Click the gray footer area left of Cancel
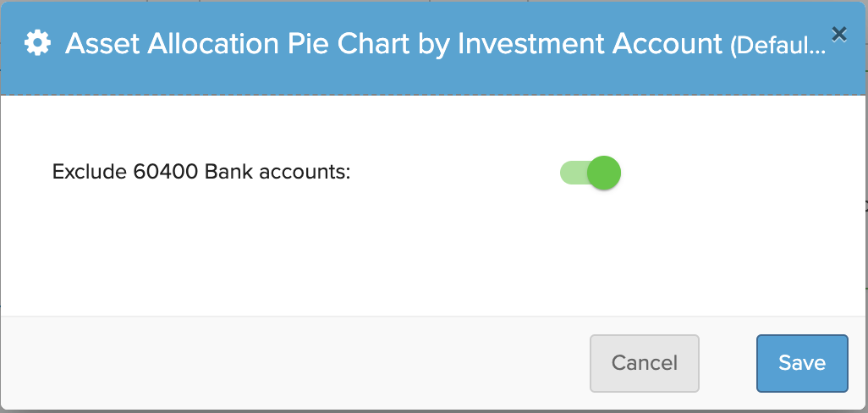The width and height of the screenshot is (868, 413). [294, 363]
